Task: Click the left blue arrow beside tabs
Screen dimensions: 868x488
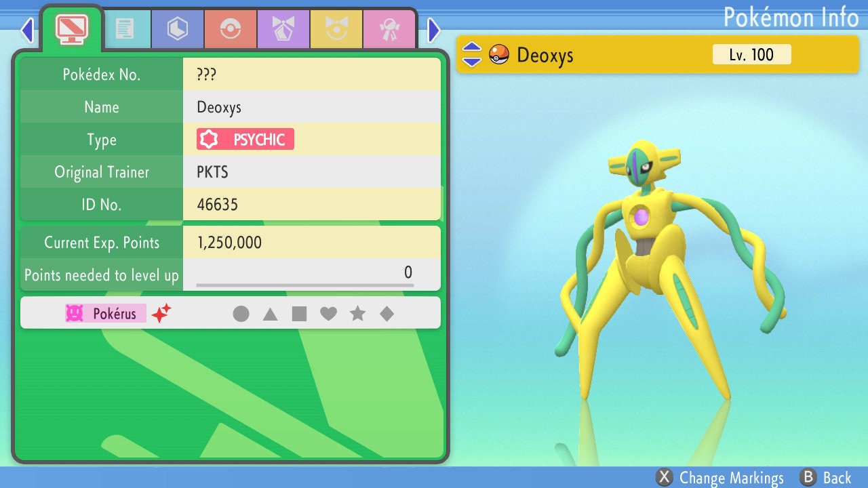Action: (x=27, y=30)
